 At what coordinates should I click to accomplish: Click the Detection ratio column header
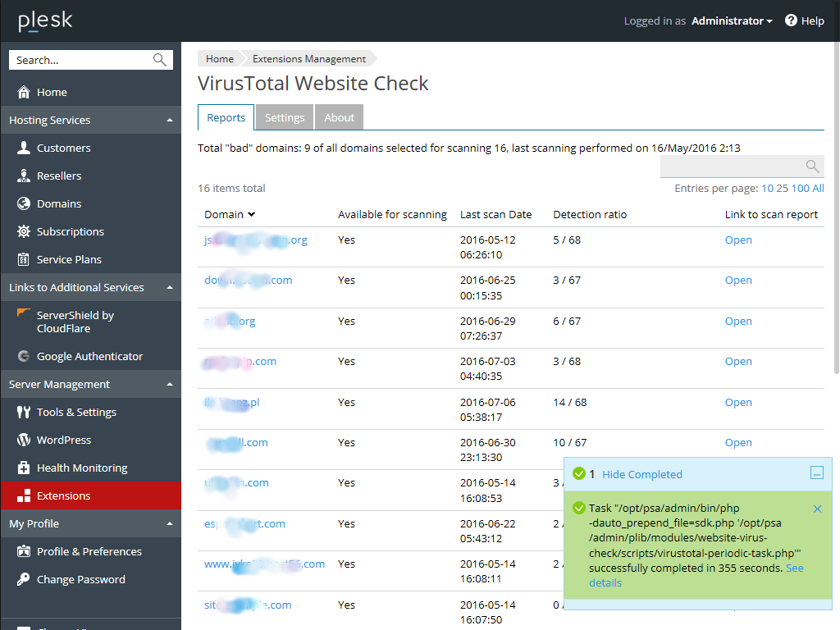590,214
